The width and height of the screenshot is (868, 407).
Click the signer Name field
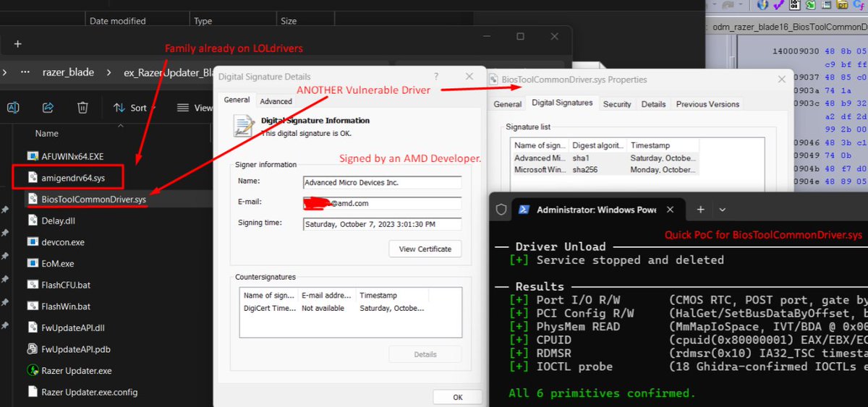(382, 182)
